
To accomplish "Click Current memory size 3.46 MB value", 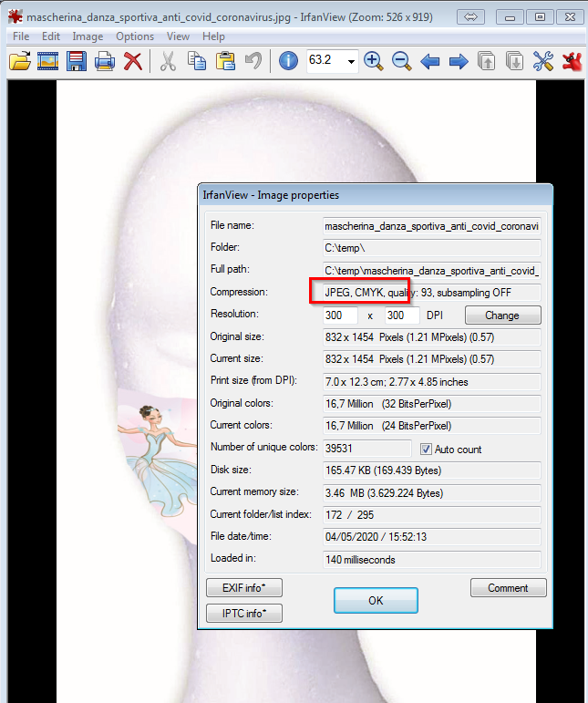I will 431,492.
